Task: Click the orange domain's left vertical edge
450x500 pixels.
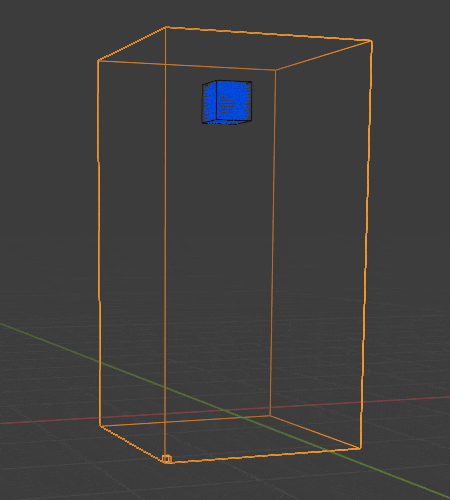Action: click(x=99, y=243)
